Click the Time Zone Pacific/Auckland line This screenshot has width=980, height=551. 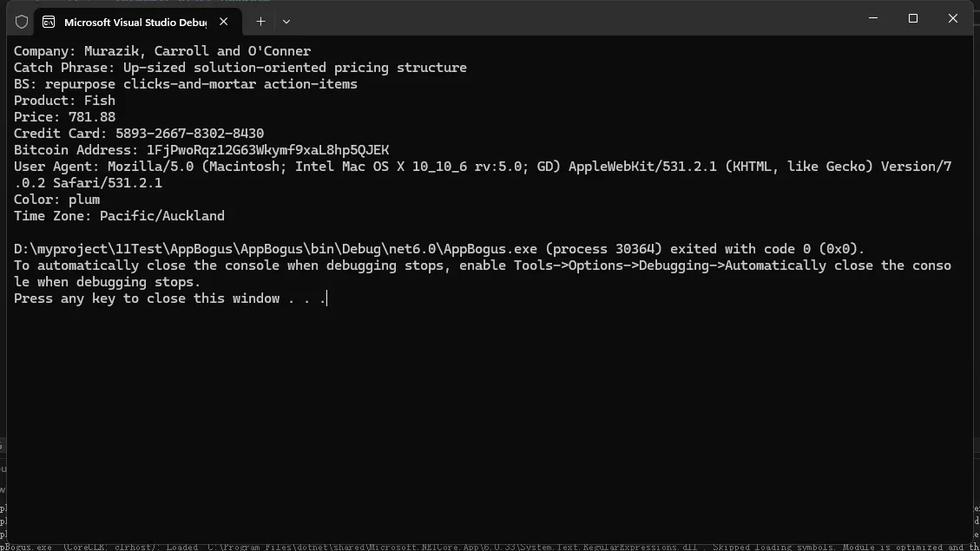[x=119, y=216]
